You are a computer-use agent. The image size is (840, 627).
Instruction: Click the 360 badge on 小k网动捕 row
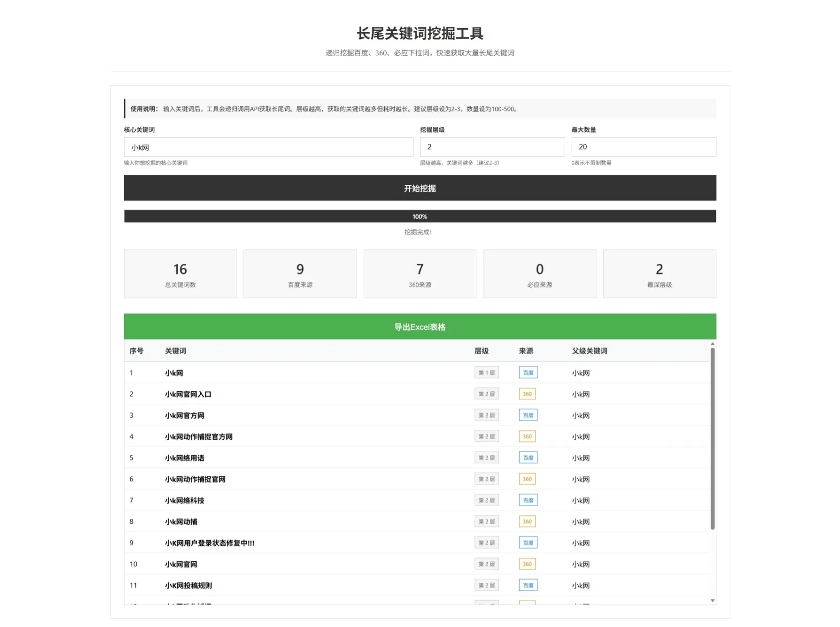[527, 521]
